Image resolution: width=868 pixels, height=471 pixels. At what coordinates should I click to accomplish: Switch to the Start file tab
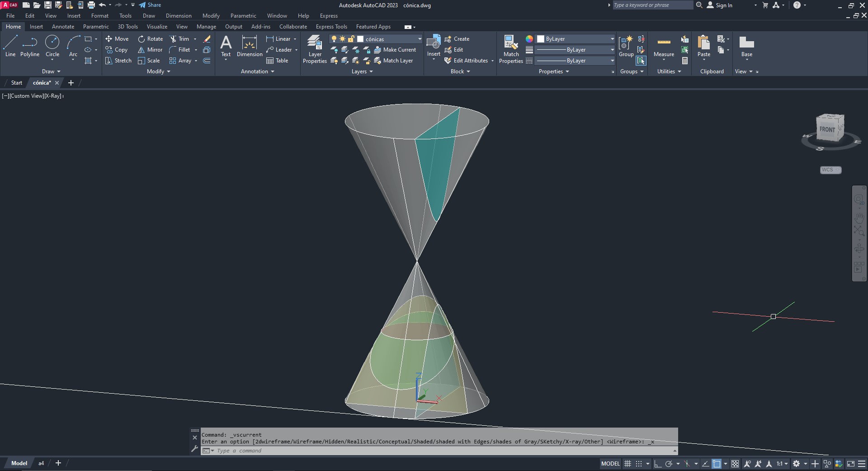tap(16, 83)
